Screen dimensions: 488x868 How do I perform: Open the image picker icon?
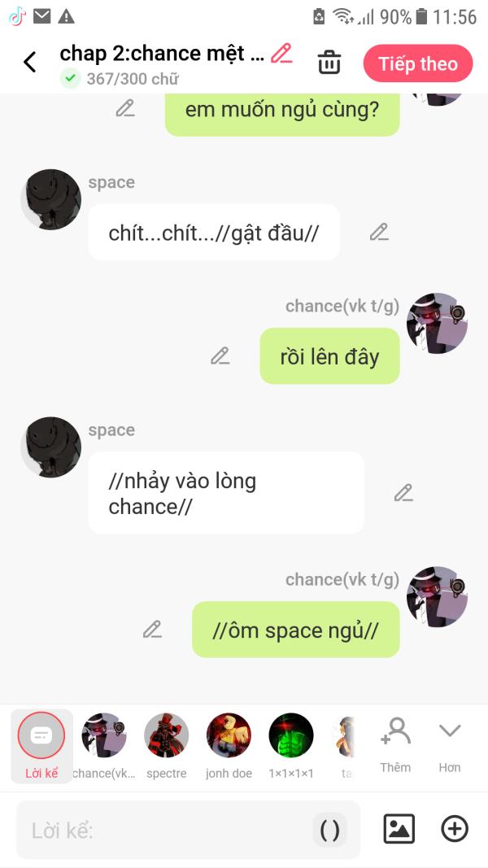[x=399, y=829]
